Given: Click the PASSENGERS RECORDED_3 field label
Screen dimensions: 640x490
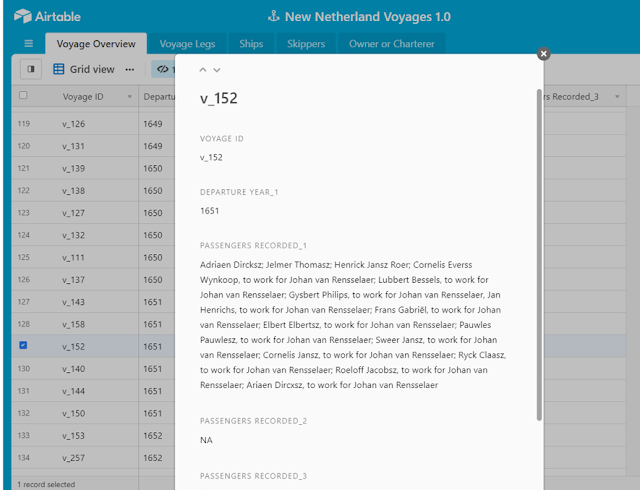Looking at the screenshot, I should point(253,476).
